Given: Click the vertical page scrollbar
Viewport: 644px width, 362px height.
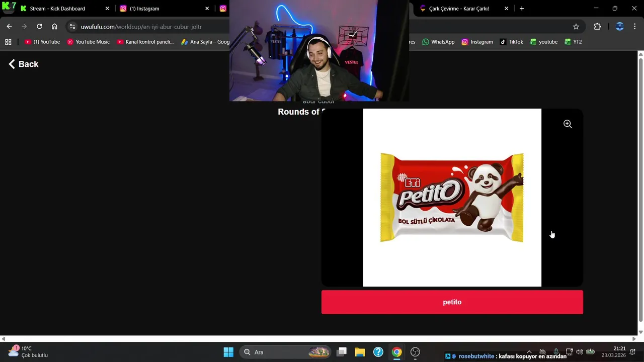Looking at the screenshot, I should tap(640, 189).
